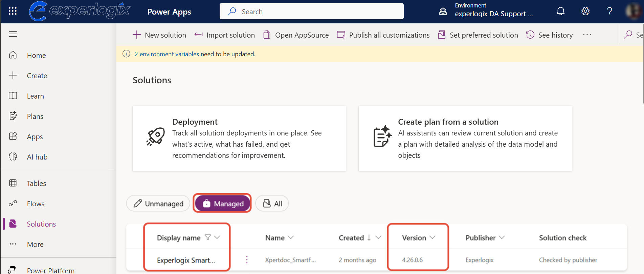The height and width of the screenshot is (274, 644).
Task: Click New solution
Action: (x=159, y=35)
